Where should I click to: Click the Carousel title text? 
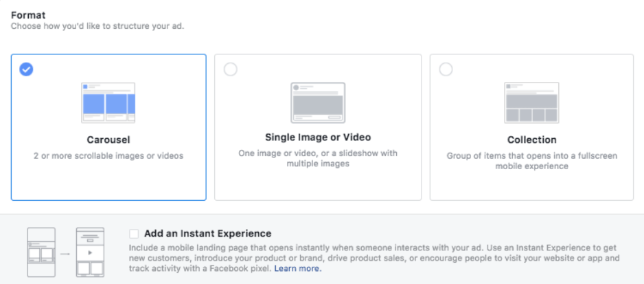coord(108,140)
